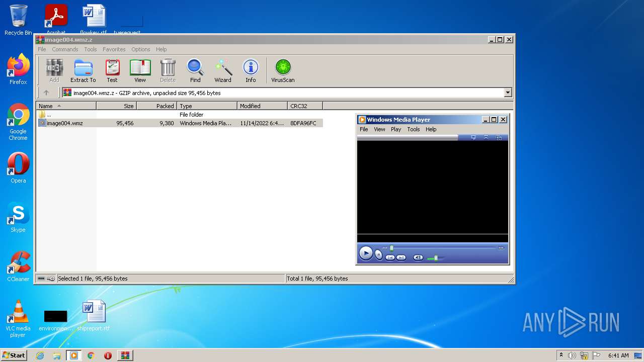This screenshot has height=362, width=644.
Task: Open WinRAR Favorites menu
Action: 114,49
